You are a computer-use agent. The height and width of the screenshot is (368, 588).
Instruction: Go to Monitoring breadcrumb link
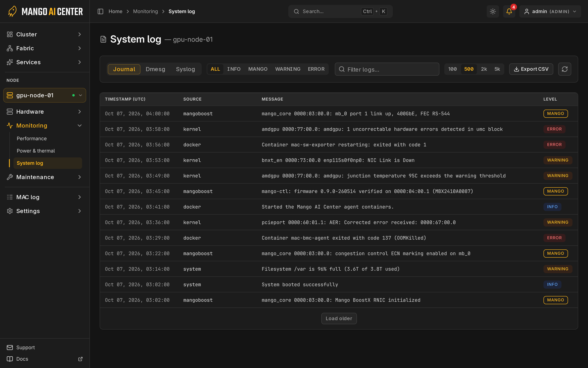coord(145,11)
